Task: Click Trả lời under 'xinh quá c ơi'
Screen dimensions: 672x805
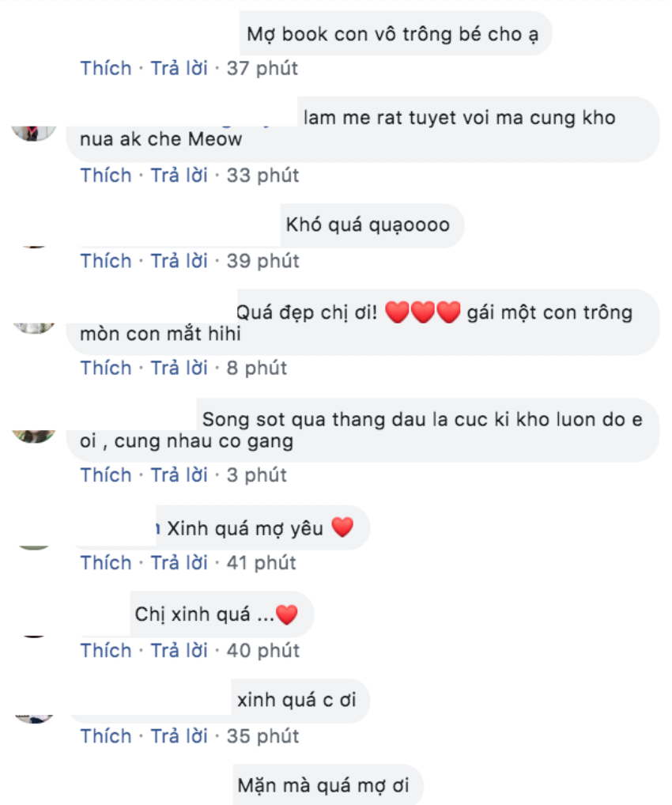Action: 179,737
